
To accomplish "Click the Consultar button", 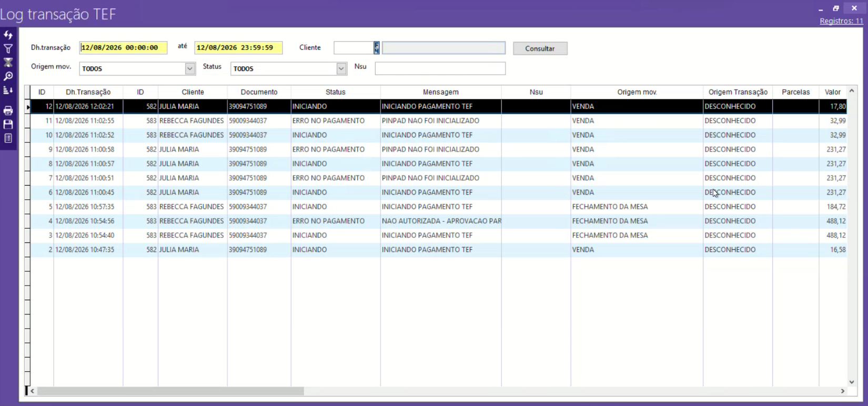I will click(x=540, y=48).
